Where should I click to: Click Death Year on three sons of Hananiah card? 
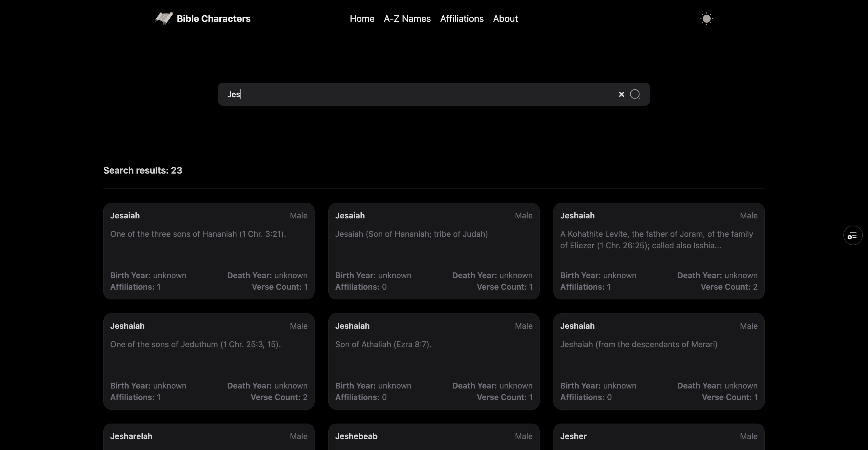pyautogui.click(x=267, y=275)
